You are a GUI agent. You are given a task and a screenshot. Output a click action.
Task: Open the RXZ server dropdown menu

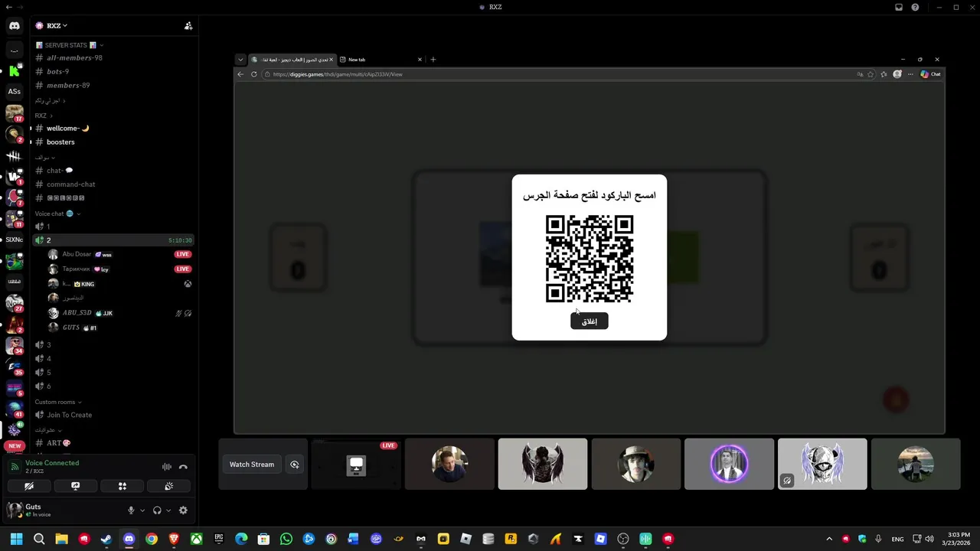tap(57, 26)
